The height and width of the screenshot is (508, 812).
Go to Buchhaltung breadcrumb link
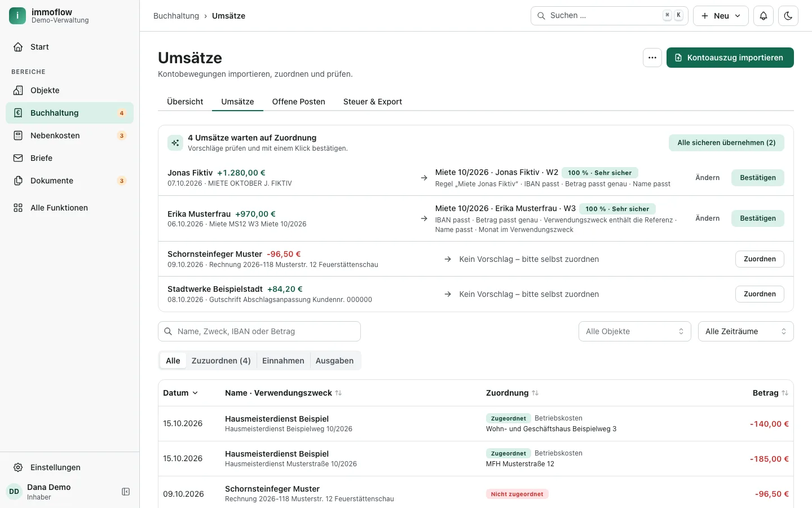point(176,16)
